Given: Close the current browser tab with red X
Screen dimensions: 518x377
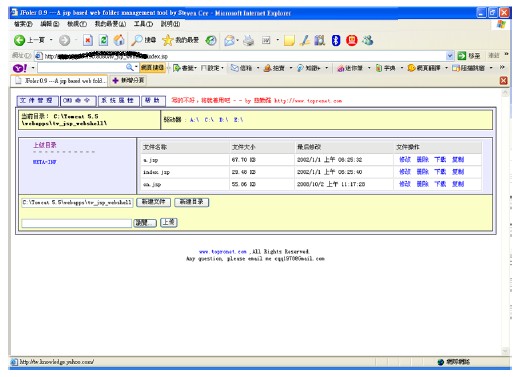Looking at the screenshot, I should (x=503, y=80).
